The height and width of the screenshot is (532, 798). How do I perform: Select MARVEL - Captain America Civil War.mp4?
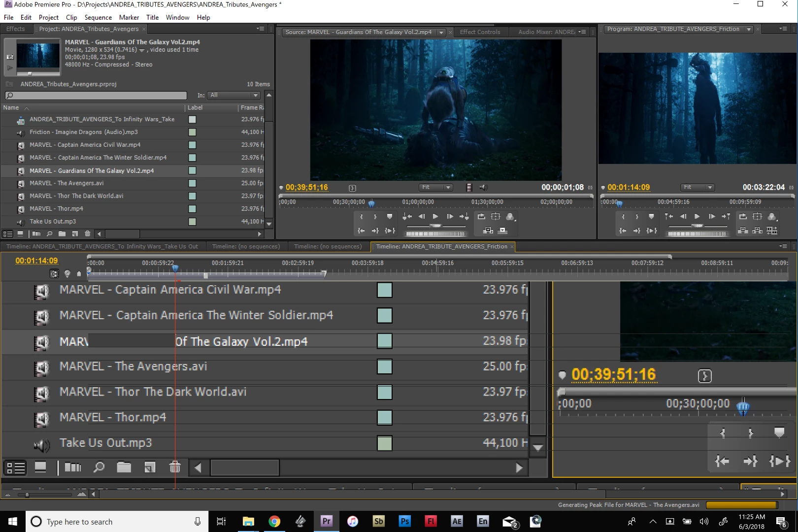pyautogui.click(x=85, y=145)
